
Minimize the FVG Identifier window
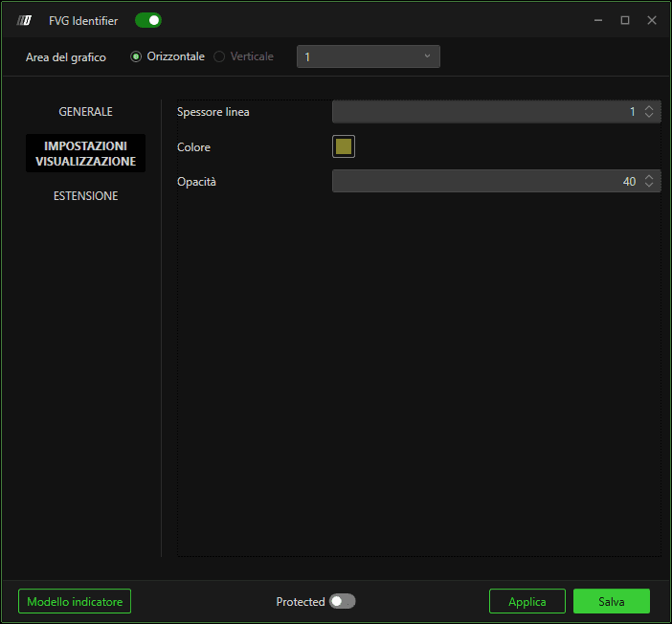click(598, 20)
